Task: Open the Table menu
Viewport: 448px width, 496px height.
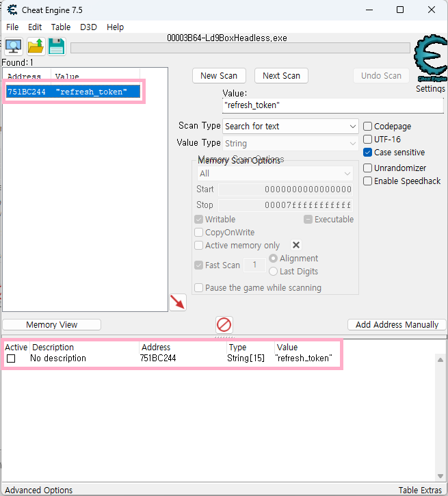Action: [61, 27]
